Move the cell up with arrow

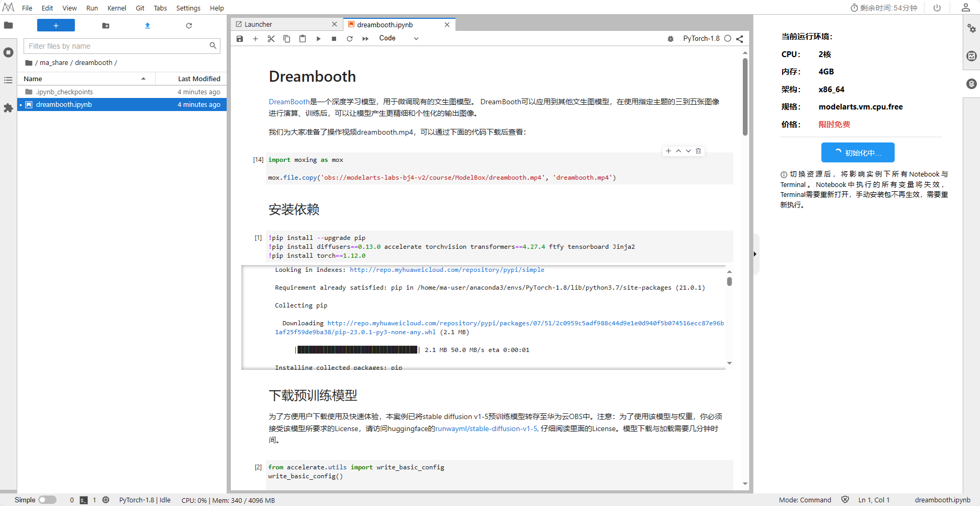click(x=678, y=151)
